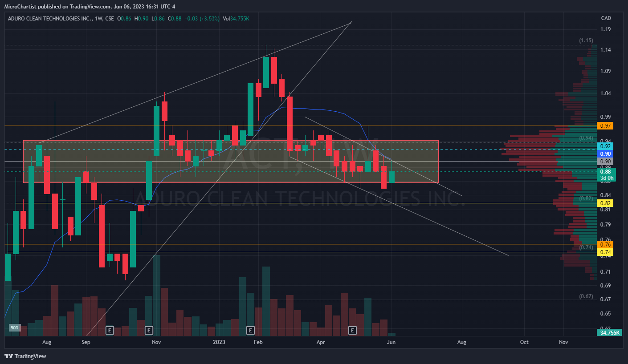Open the E earnings marker just after Sep
This screenshot has height=364, width=628.
point(109,330)
